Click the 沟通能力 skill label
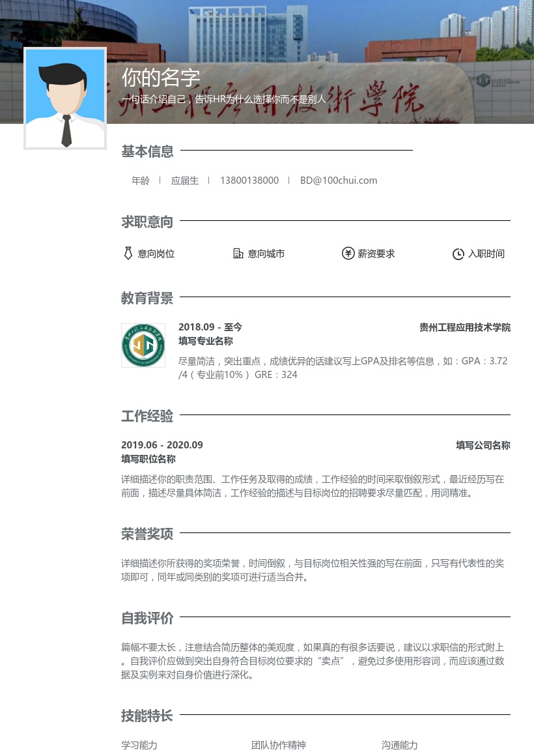Image resolution: width=534 pixels, height=756 pixels. click(399, 745)
